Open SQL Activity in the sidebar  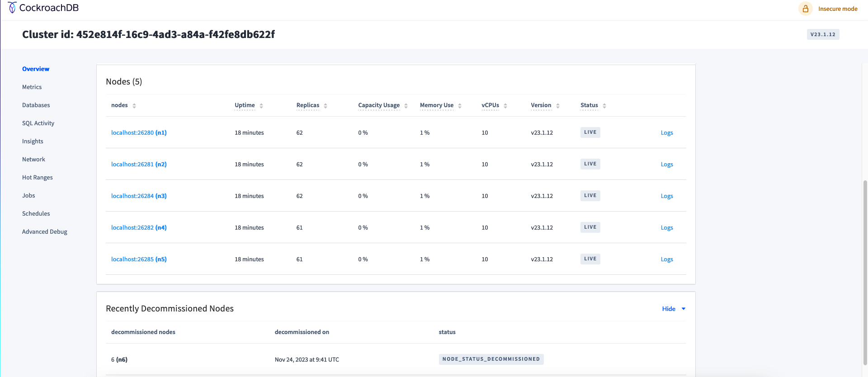38,123
